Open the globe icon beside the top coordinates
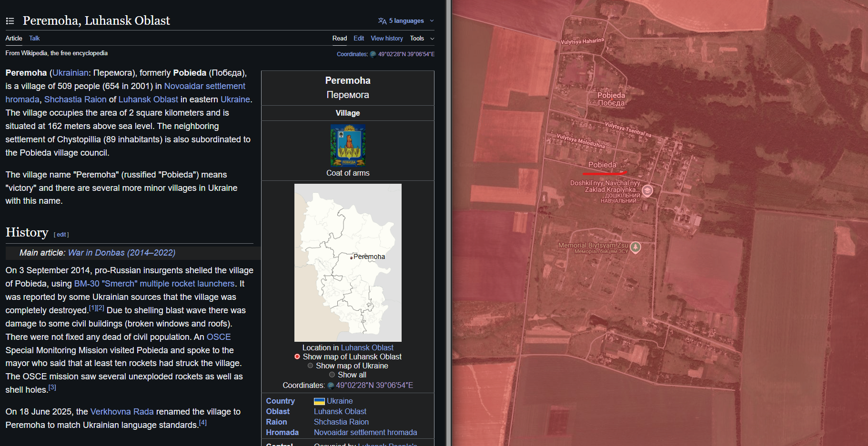 373,54
